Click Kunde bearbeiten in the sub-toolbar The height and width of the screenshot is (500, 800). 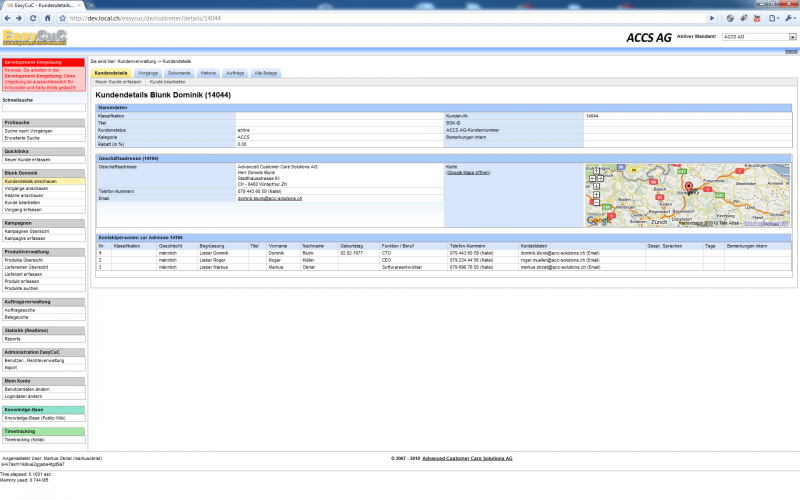[x=167, y=82]
